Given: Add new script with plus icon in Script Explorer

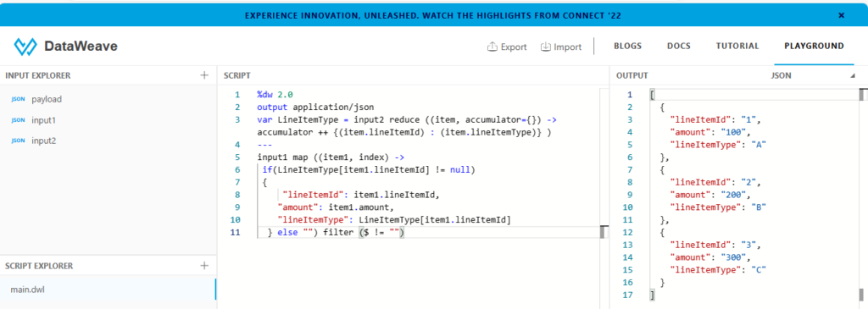Looking at the screenshot, I should coord(204,265).
